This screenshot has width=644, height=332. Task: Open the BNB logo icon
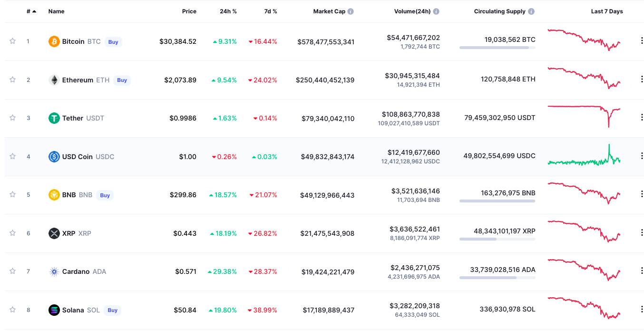click(x=54, y=195)
